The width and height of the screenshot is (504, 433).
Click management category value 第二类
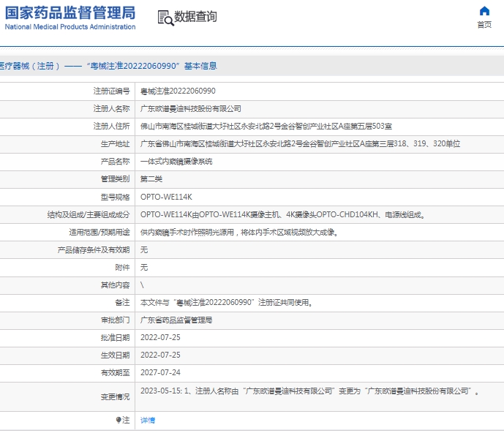[x=151, y=179]
